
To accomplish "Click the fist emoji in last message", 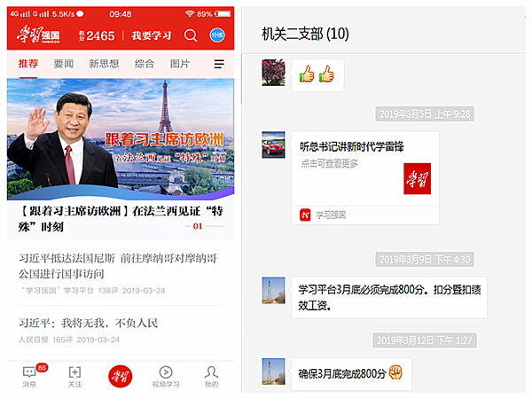I will [x=395, y=372].
